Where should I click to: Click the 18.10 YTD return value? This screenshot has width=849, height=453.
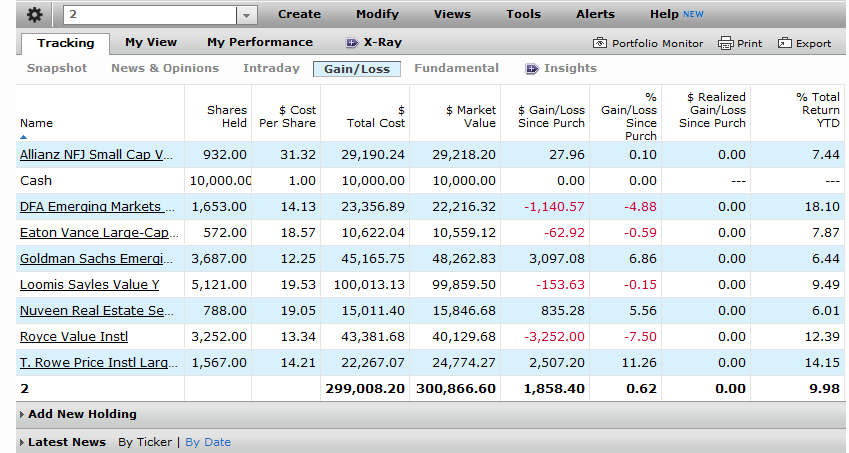822,207
